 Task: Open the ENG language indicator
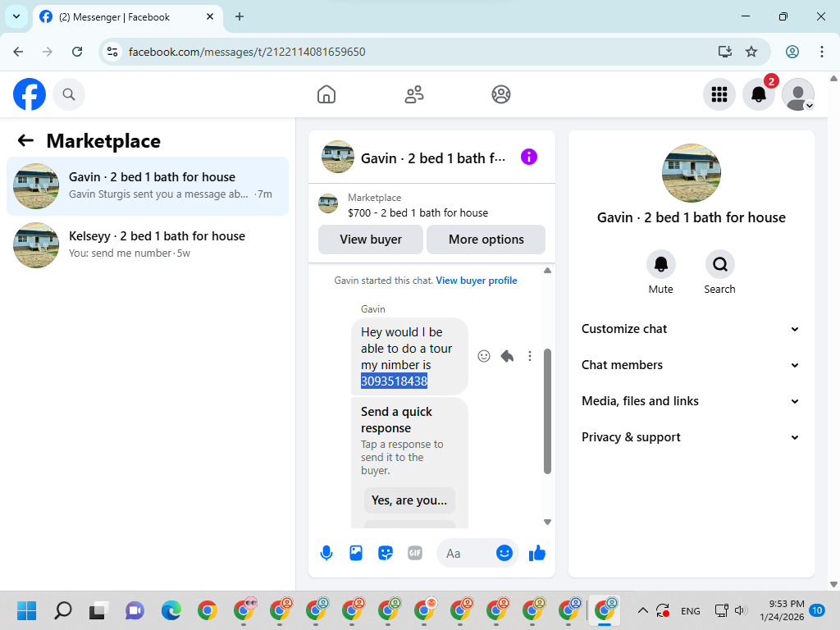pos(690,610)
